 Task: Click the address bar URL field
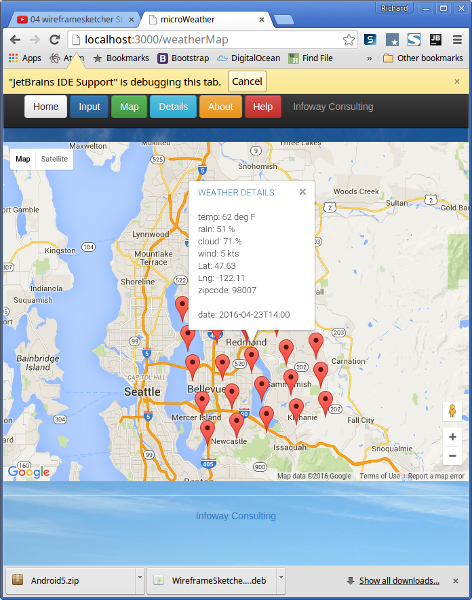click(212, 39)
